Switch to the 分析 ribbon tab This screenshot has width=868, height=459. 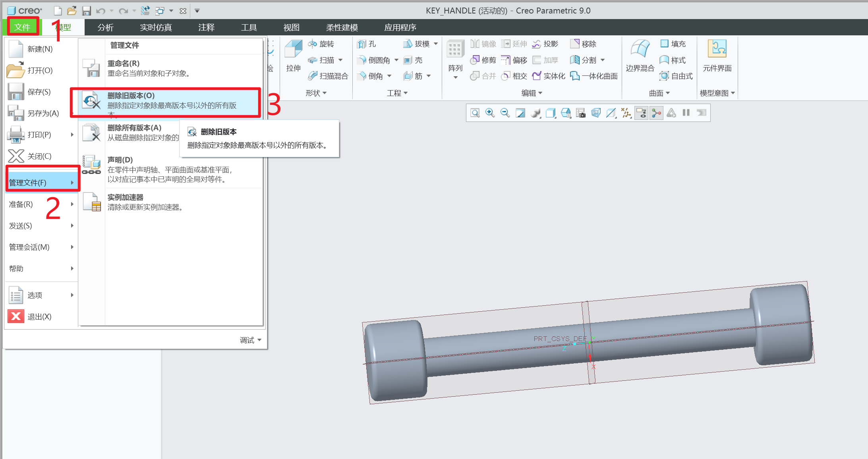(x=105, y=27)
